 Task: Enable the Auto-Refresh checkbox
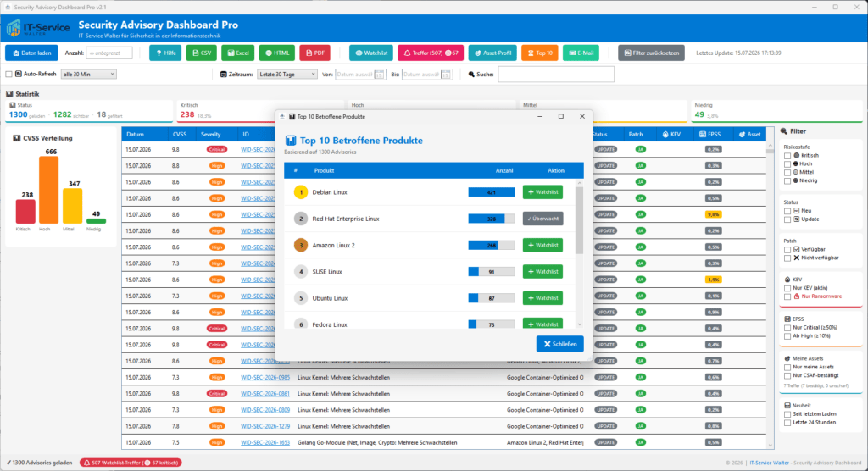point(8,75)
